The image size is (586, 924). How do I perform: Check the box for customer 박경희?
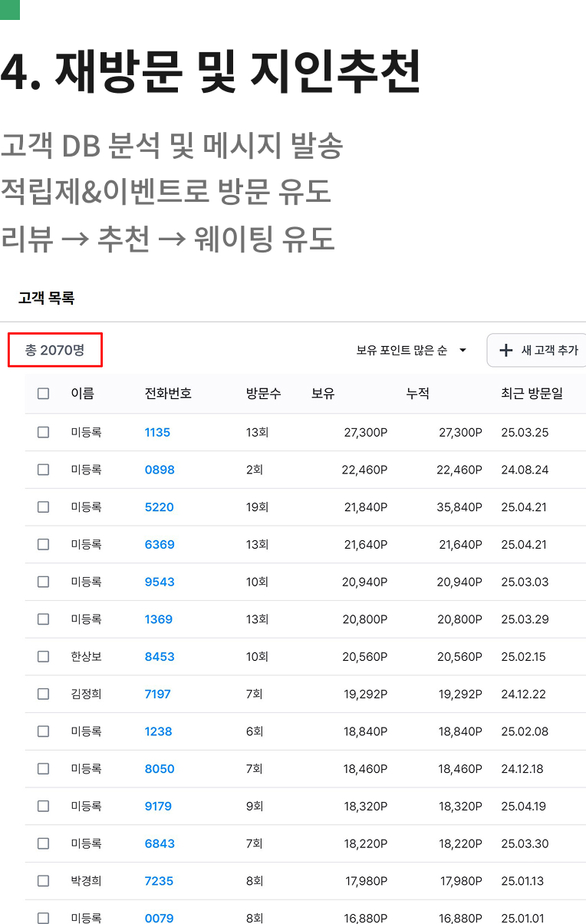[43, 881]
